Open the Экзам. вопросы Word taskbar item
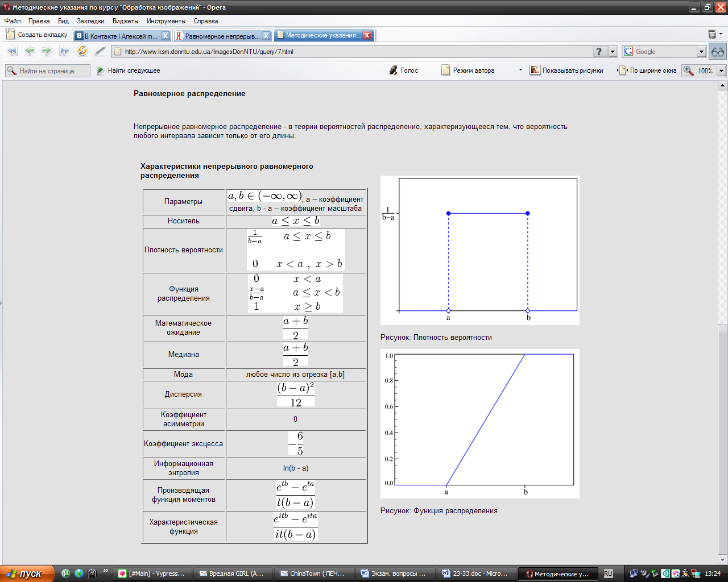728x582 pixels. pyautogui.click(x=394, y=573)
